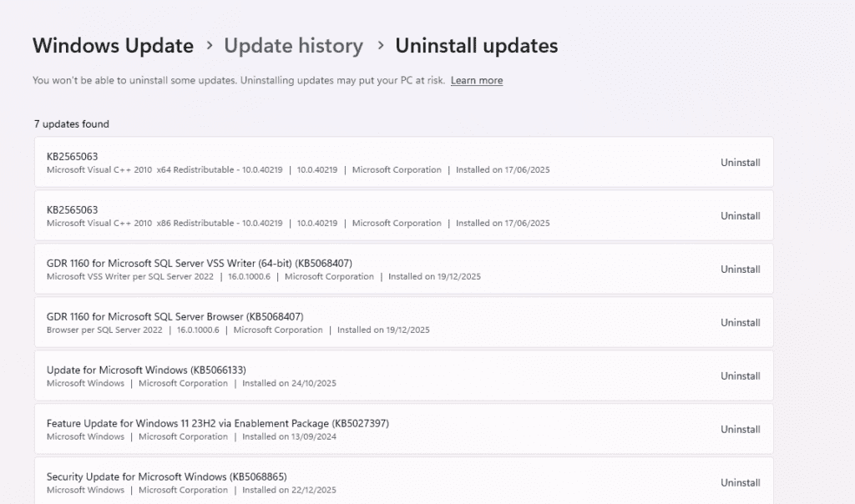Open the Update history breadcrumb

tap(293, 45)
